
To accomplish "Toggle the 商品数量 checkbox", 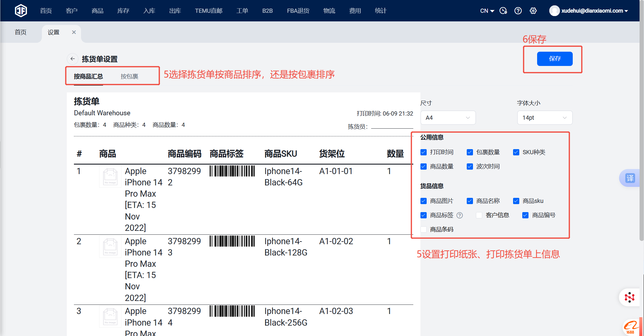I will pyautogui.click(x=424, y=166).
